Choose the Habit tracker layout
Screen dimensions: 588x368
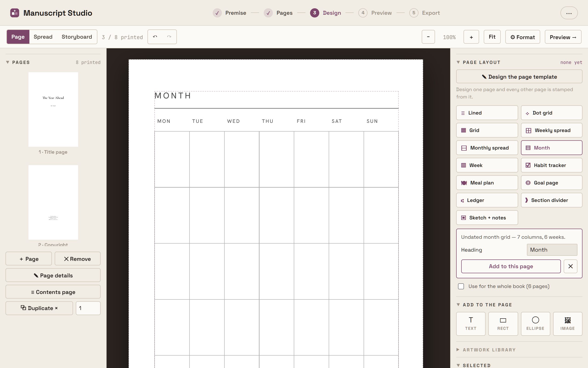(551, 165)
